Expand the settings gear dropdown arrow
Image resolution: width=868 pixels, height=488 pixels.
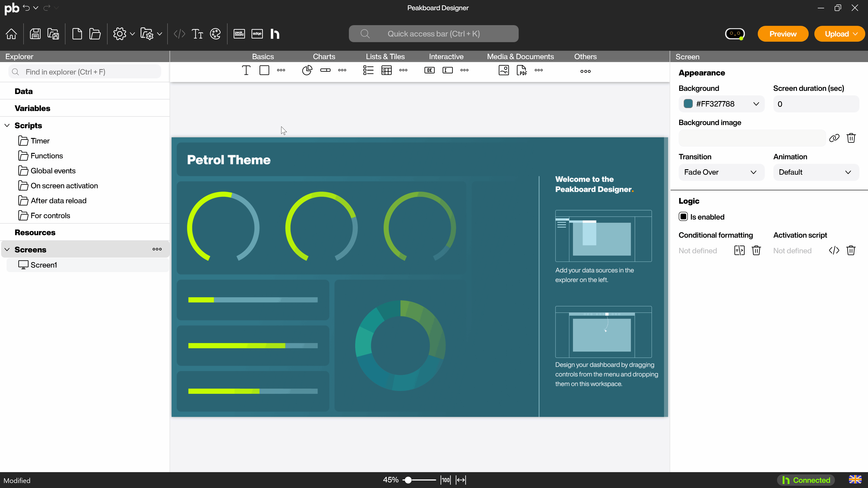tap(132, 34)
